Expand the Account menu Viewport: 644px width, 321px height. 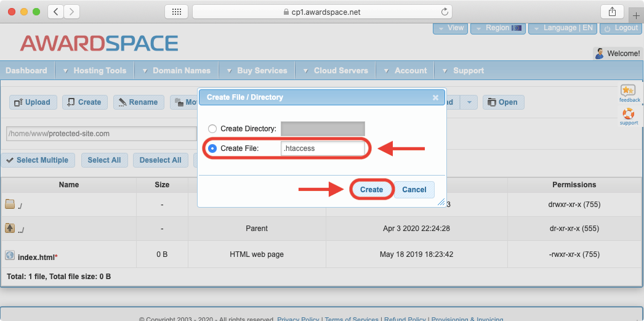click(405, 71)
